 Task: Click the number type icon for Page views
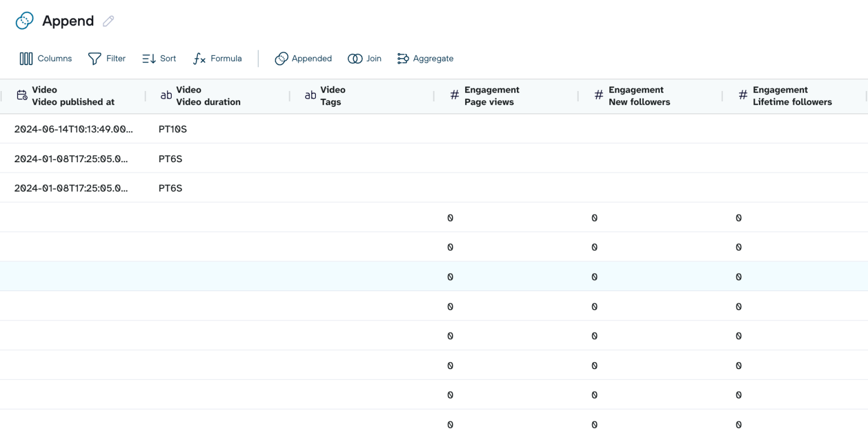click(454, 96)
